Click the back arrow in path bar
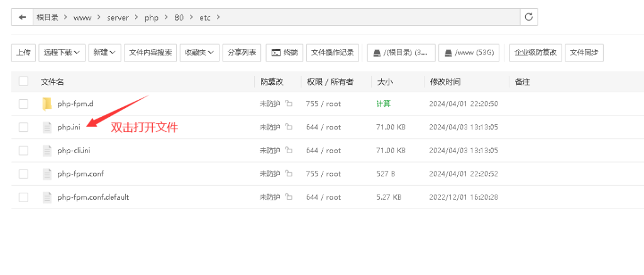Screen dimensions: 644x275 (23, 18)
